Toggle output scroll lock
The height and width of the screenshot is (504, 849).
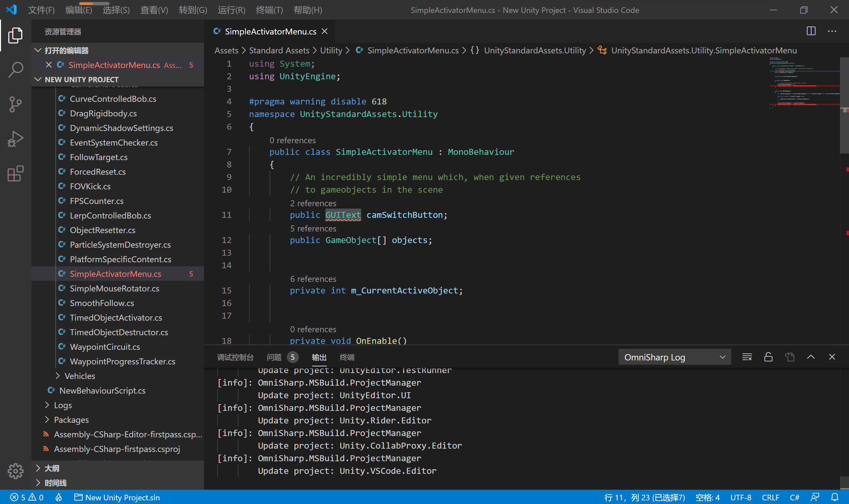pos(768,357)
